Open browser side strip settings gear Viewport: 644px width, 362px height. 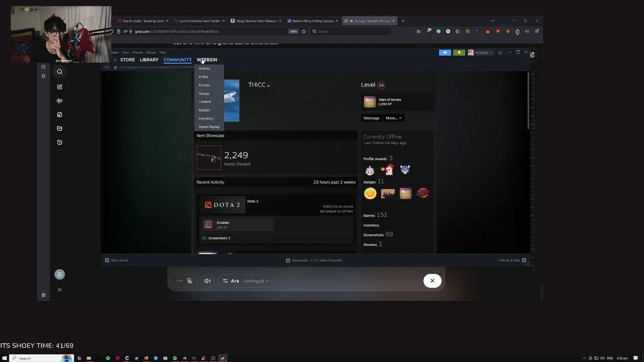pyautogui.click(x=43, y=295)
